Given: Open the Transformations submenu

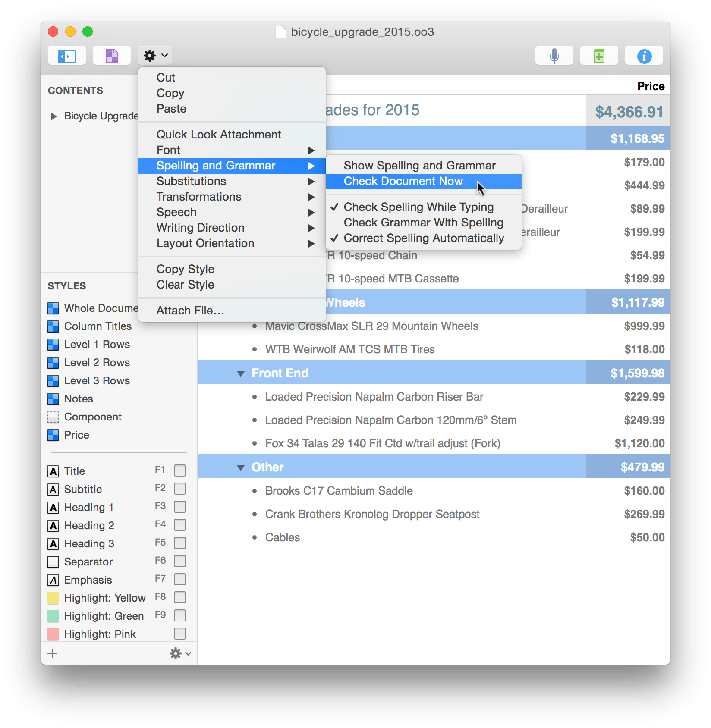Looking at the screenshot, I should 232,197.
